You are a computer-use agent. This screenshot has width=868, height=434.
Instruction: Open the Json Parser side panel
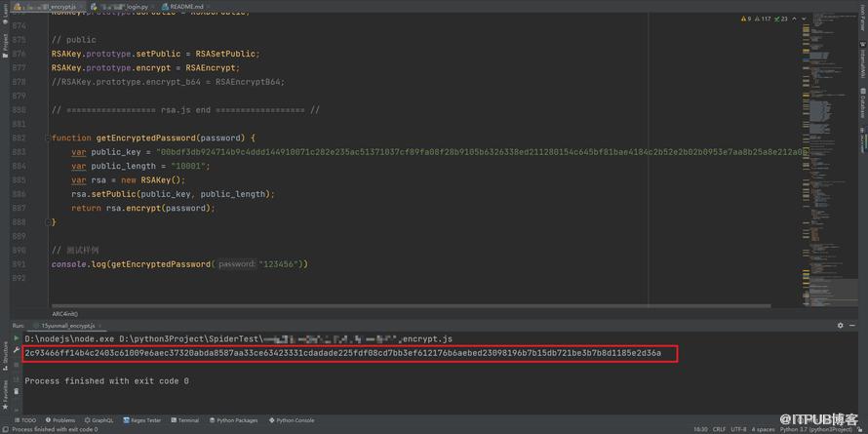tap(863, 16)
